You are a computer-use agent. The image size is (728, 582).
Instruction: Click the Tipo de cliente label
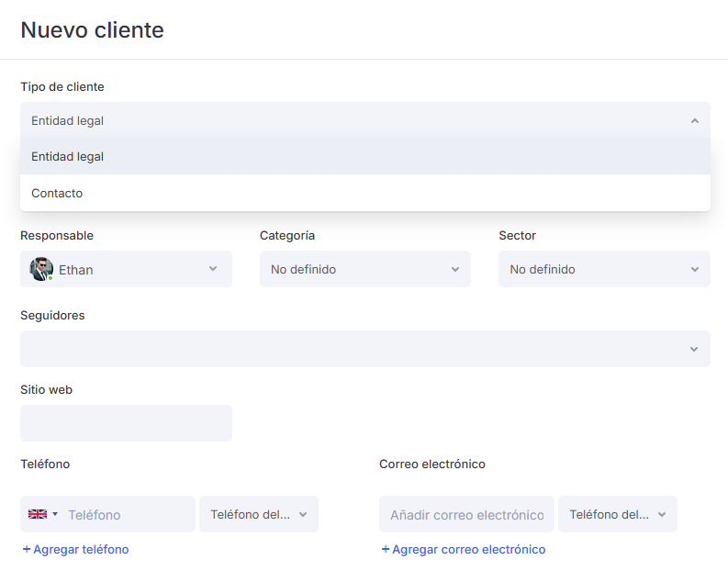point(62,87)
